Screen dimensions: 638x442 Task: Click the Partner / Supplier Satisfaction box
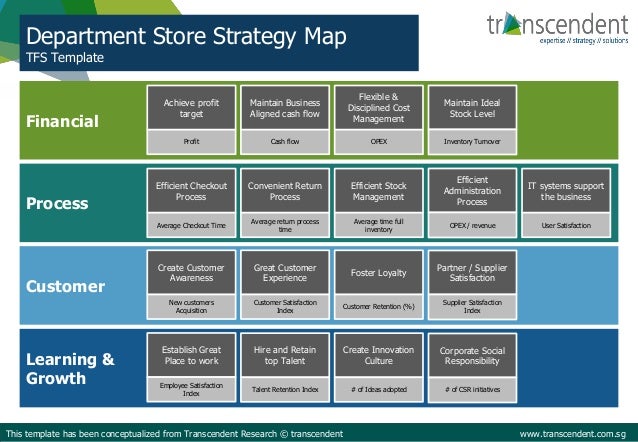point(472,272)
